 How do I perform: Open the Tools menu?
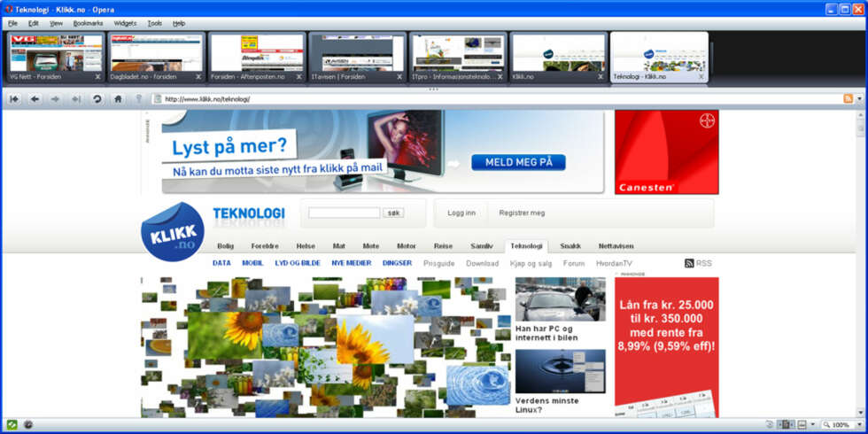155,23
